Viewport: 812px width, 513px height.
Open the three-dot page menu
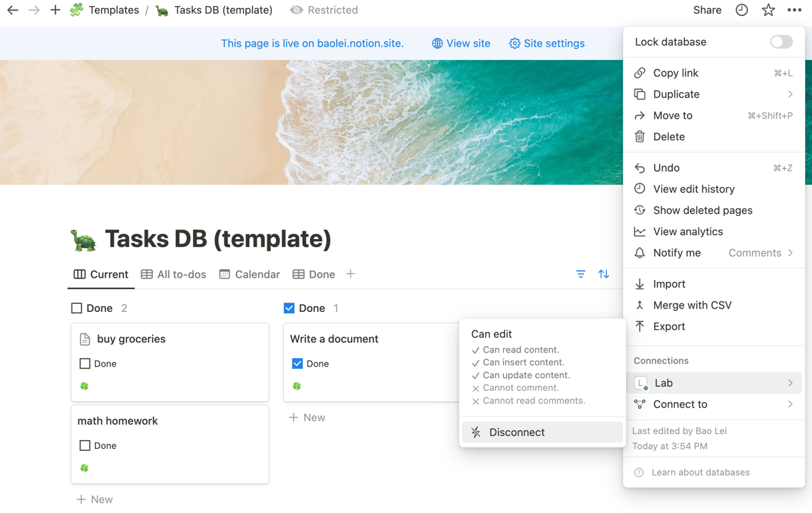(794, 10)
